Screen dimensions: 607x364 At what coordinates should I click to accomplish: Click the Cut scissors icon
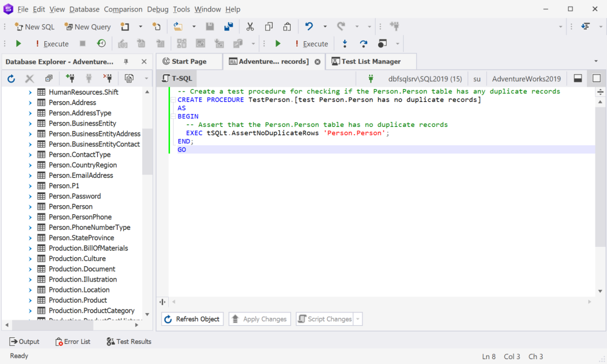[250, 26]
